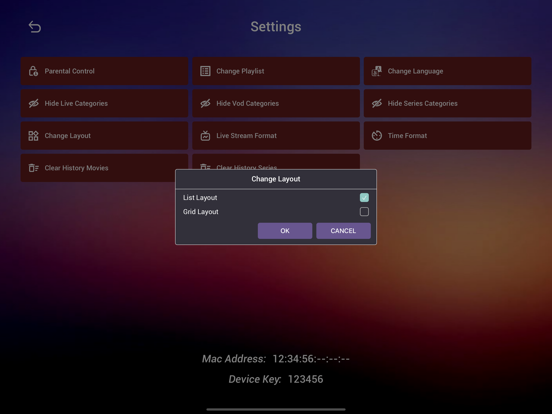
Task: Click the Hide Series Categories eye icon
Action: 377,104
